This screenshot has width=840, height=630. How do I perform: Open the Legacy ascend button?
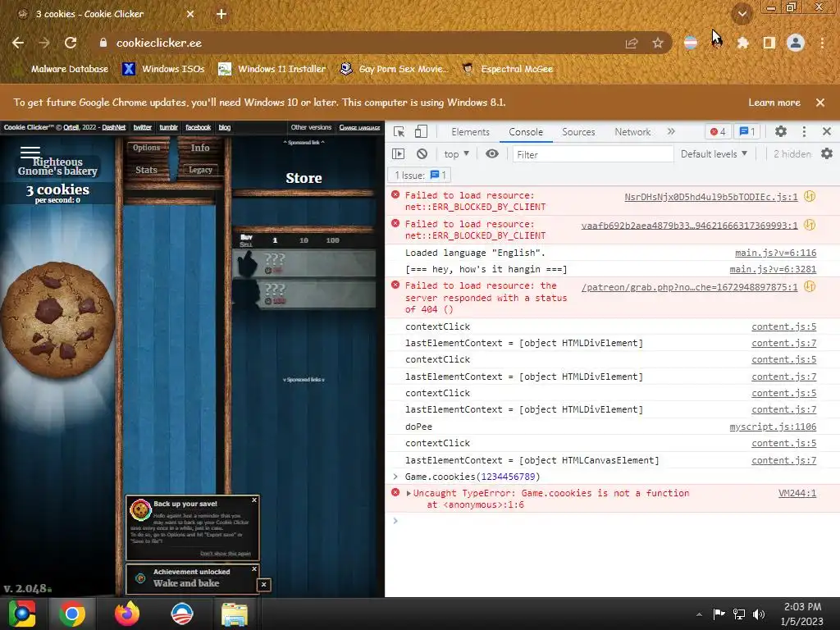[x=200, y=170]
